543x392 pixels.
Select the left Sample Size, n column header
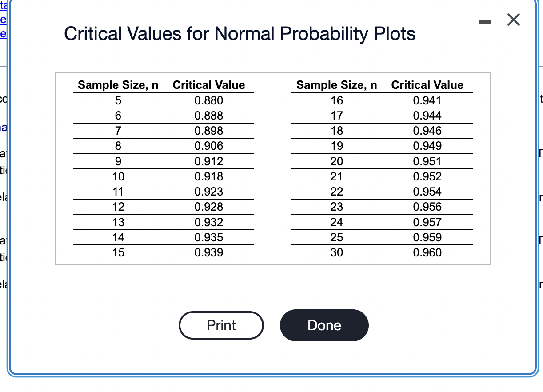[118, 85]
